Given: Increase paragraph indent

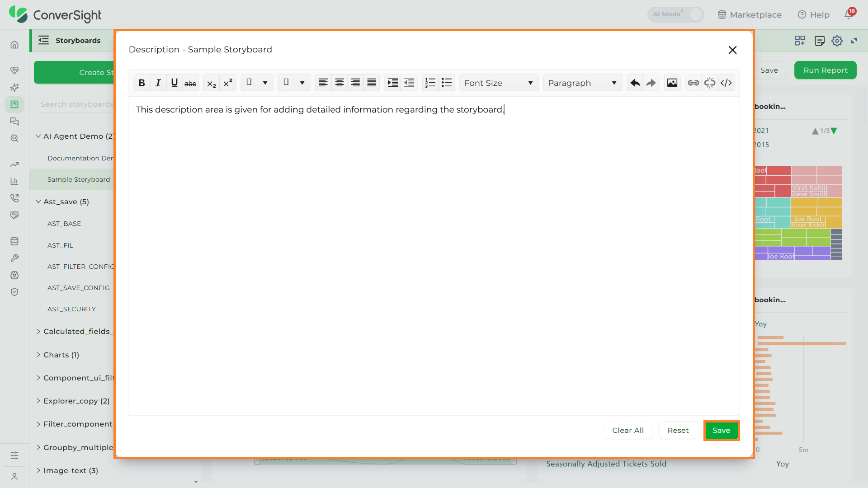Looking at the screenshot, I should tap(392, 83).
